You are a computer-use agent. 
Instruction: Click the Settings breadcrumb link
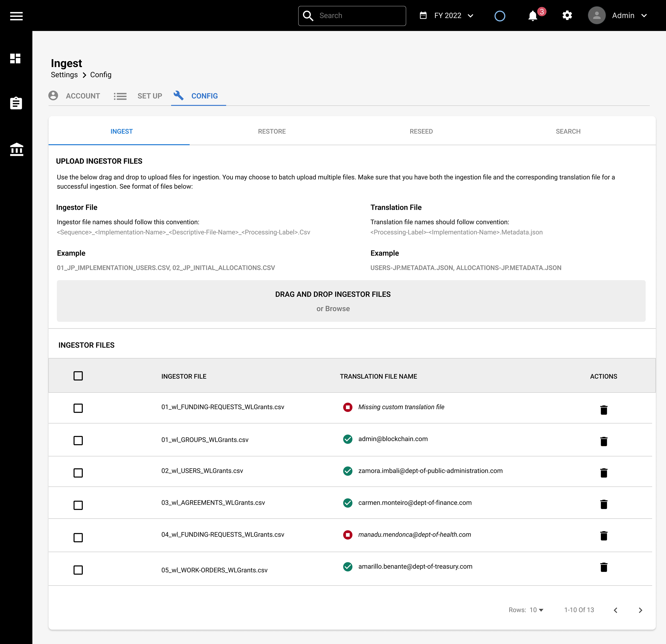tap(64, 75)
